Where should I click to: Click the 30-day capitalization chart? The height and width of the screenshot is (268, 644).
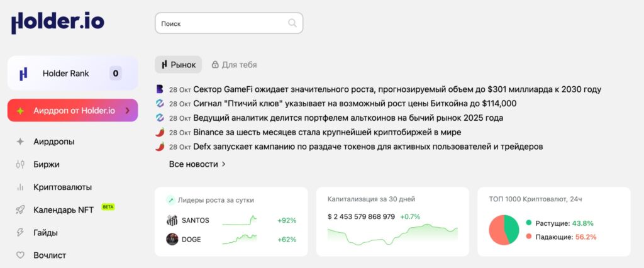[392, 236]
